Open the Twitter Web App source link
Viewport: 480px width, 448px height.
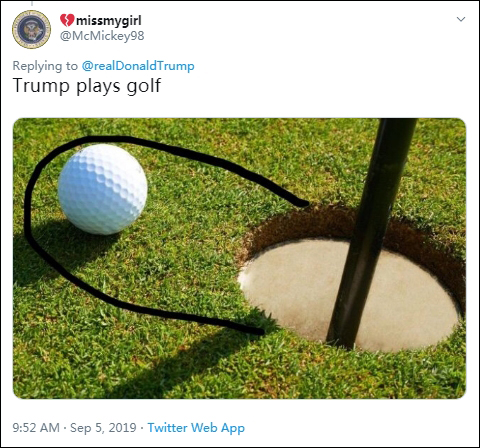point(196,428)
